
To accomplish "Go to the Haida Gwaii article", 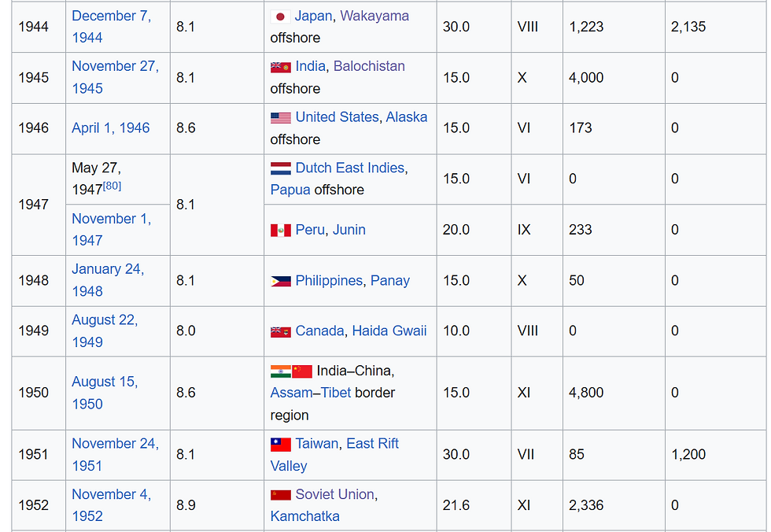I will [389, 331].
